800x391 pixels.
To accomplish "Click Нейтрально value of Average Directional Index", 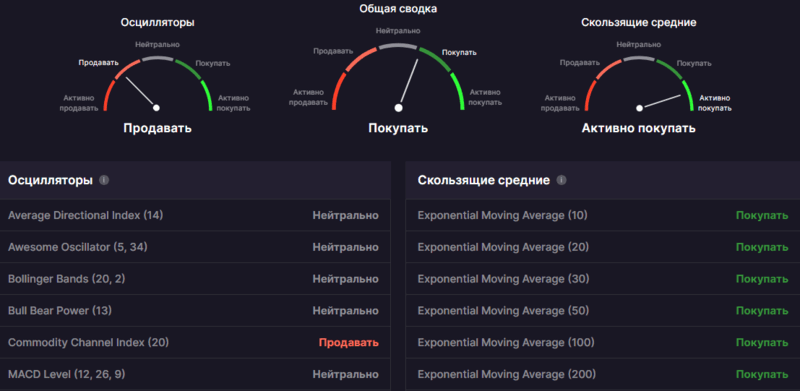I will click(345, 215).
